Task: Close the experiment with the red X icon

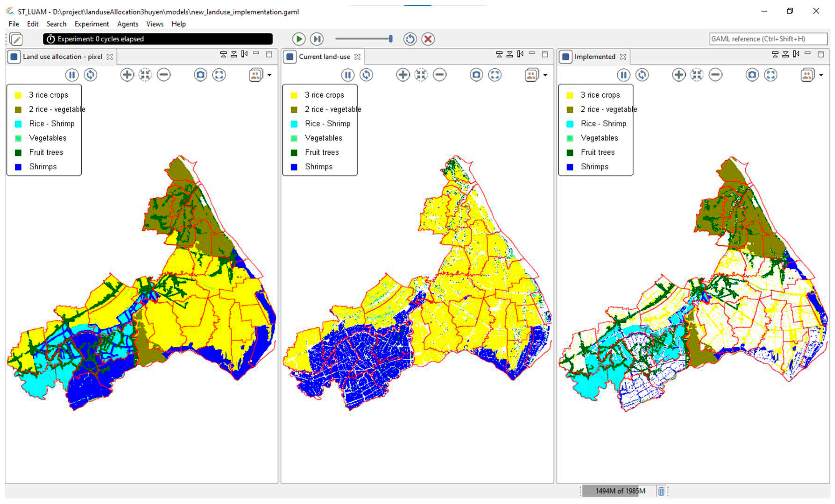Action: [x=428, y=39]
